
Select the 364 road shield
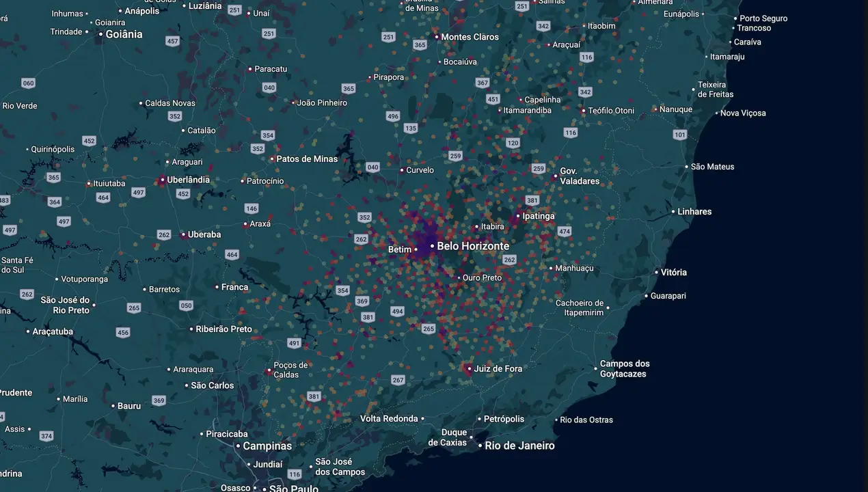(x=55, y=202)
